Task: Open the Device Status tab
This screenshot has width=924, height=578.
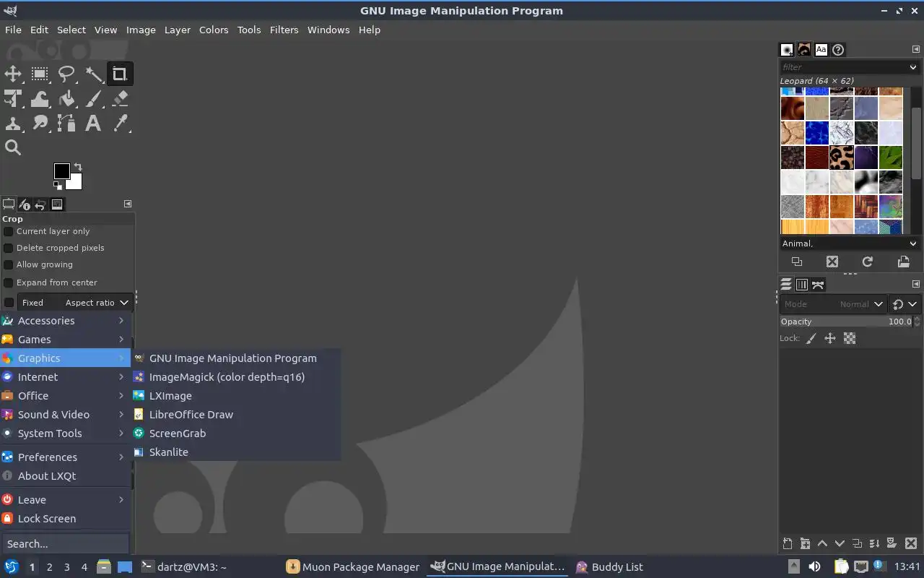Action: (25, 204)
